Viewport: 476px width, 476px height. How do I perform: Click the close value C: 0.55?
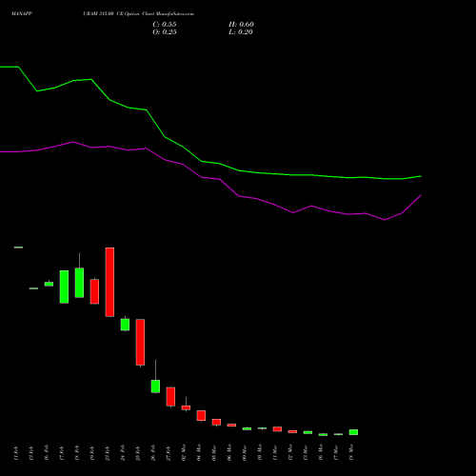tap(165, 25)
